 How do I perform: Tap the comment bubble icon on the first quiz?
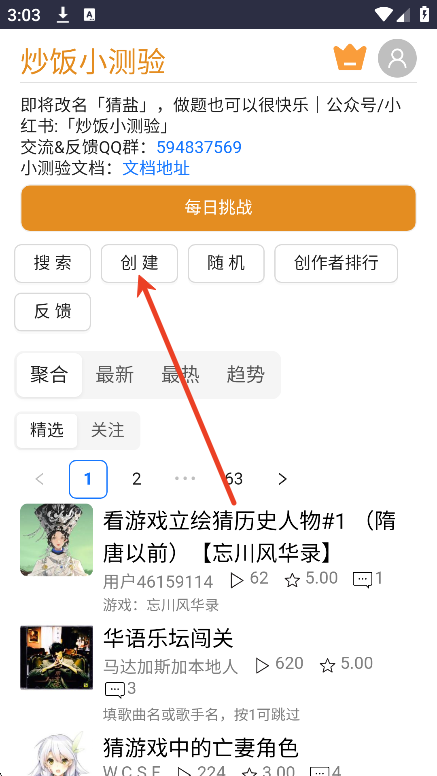pos(362,580)
